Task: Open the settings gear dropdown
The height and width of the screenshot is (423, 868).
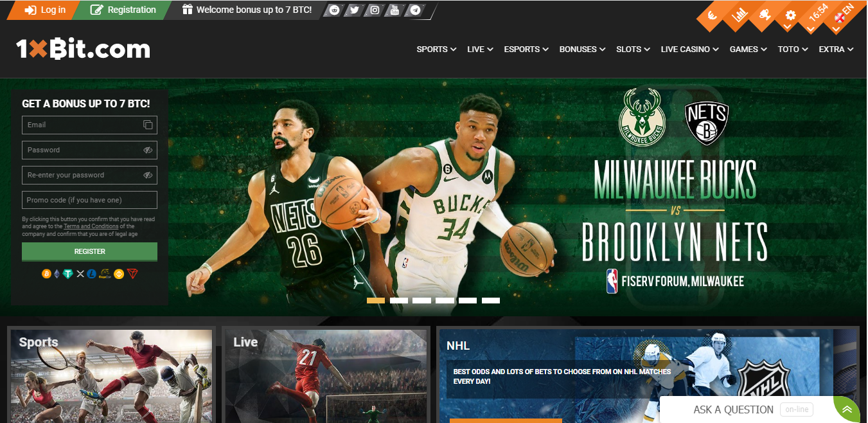Action: [x=790, y=16]
